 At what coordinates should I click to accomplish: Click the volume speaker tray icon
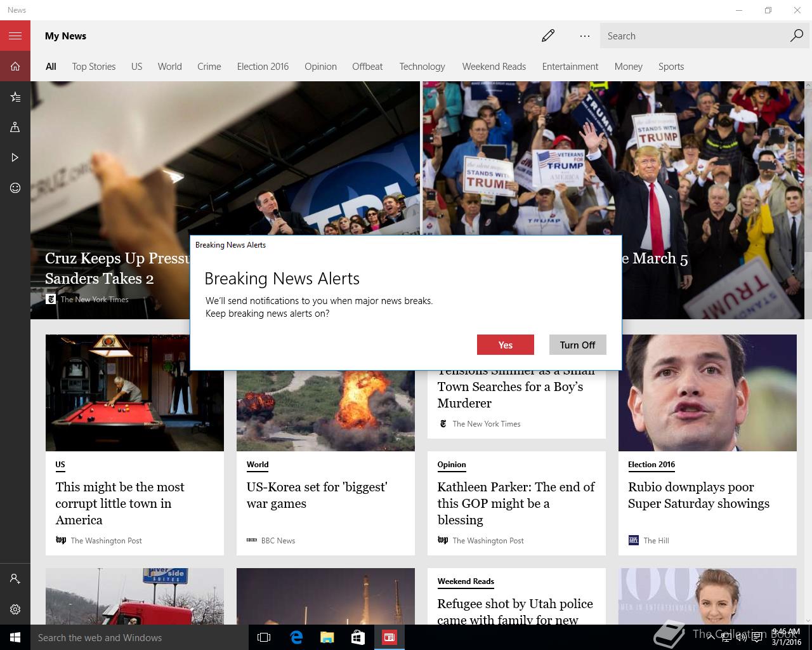click(x=741, y=637)
